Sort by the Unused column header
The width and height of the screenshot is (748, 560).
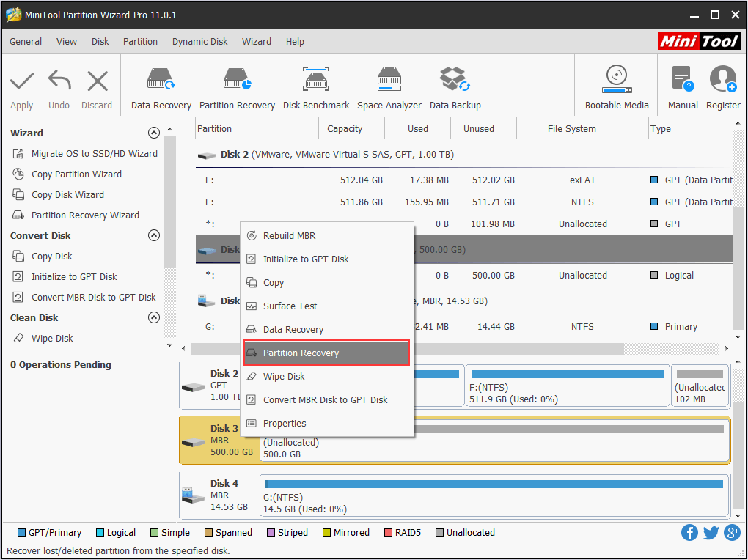pyautogui.click(x=484, y=129)
